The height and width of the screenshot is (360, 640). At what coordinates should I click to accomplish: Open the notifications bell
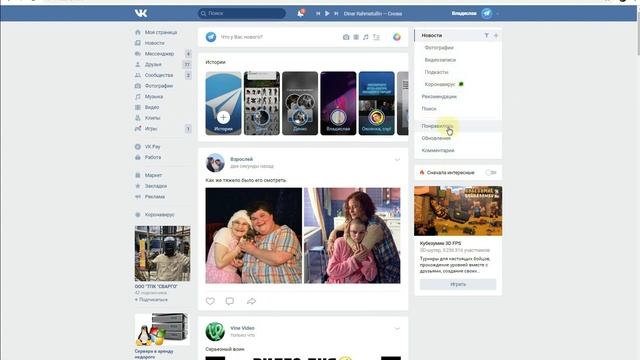[300, 13]
